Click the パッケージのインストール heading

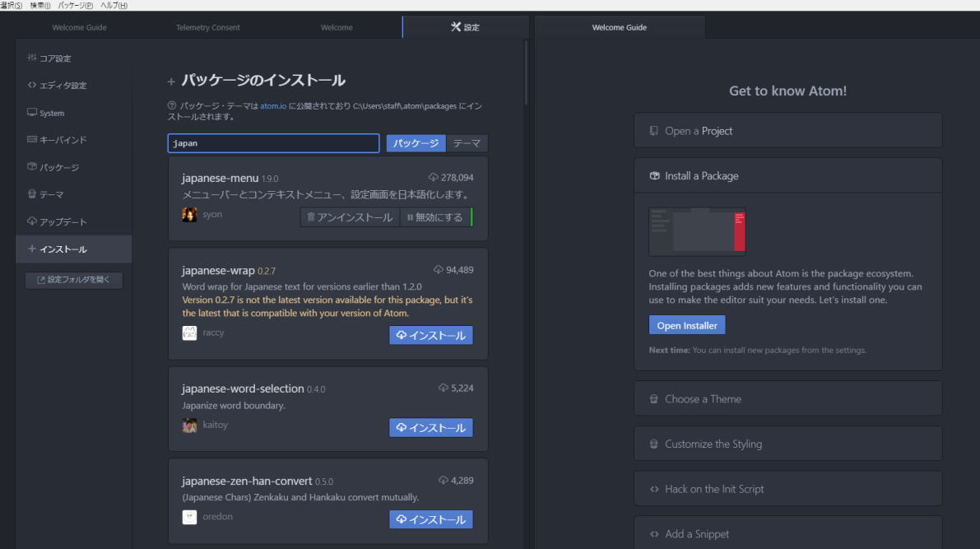[263, 80]
